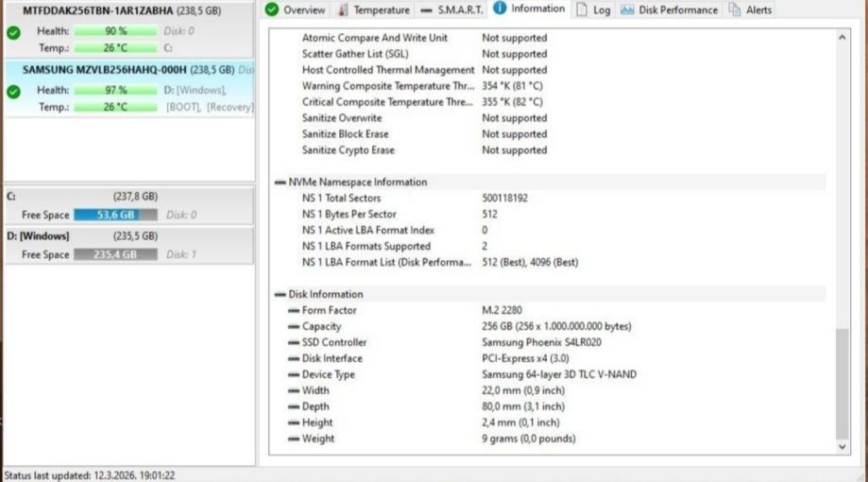Click the 90 % health bar
This screenshot has height=482, width=868.
click(115, 31)
